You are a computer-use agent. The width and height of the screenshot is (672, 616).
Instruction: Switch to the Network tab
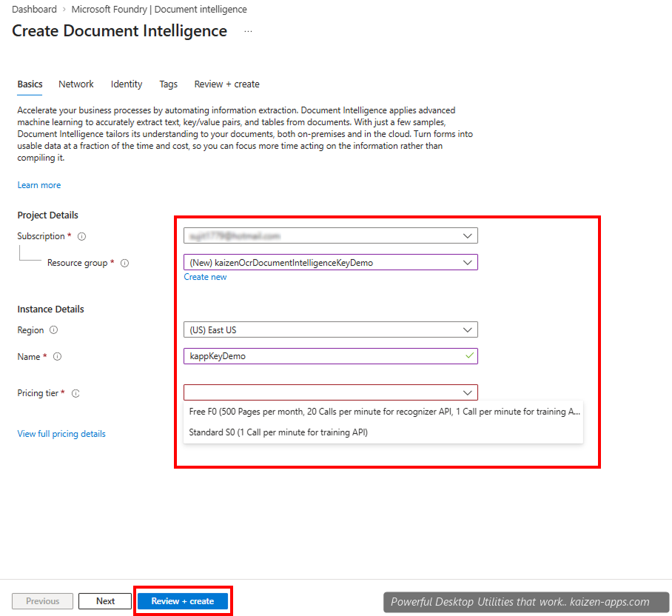[75, 84]
